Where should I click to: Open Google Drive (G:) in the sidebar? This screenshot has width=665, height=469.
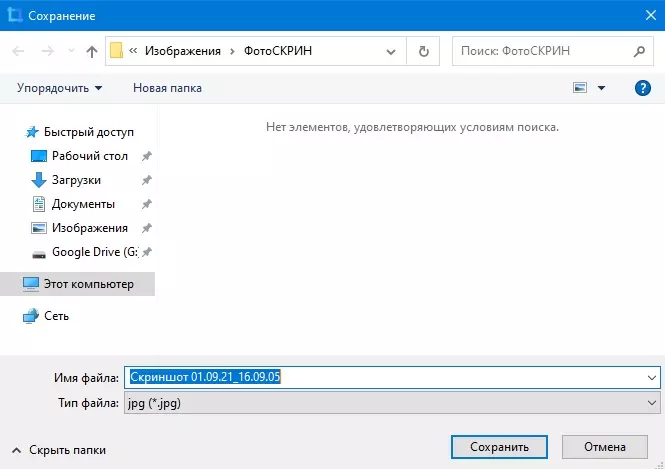click(x=95, y=252)
